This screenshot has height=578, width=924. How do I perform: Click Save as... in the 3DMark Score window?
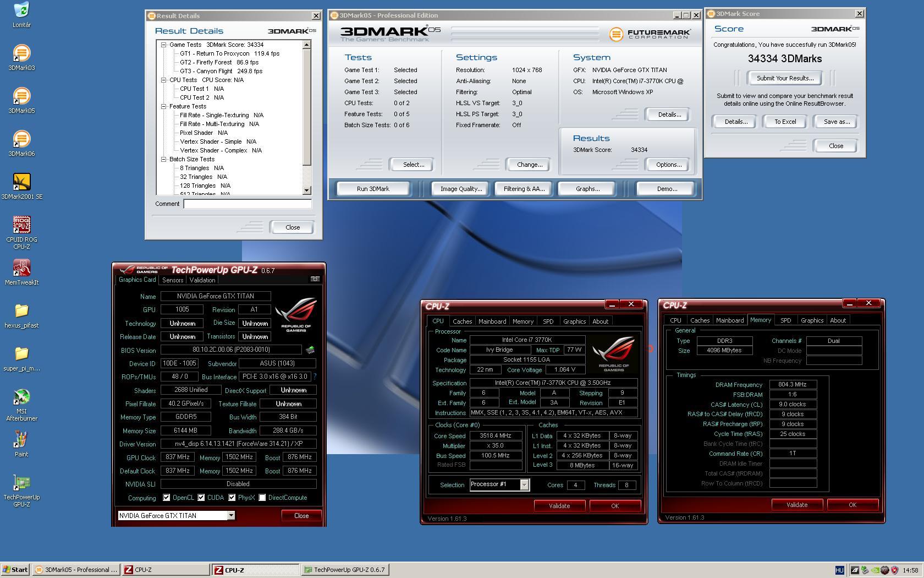(x=837, y=122)
